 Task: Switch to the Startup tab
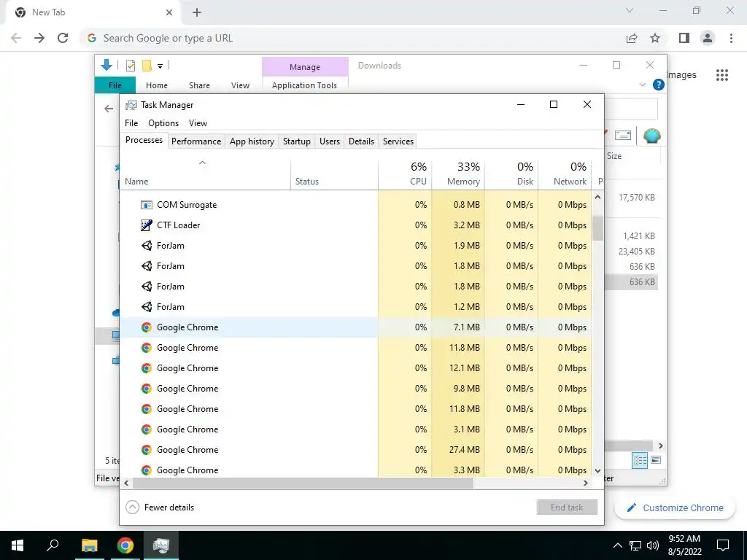click(x=296, y=141)
